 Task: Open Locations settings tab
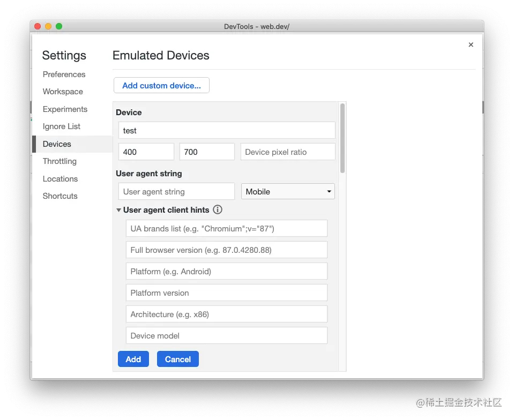pos(60,179)
